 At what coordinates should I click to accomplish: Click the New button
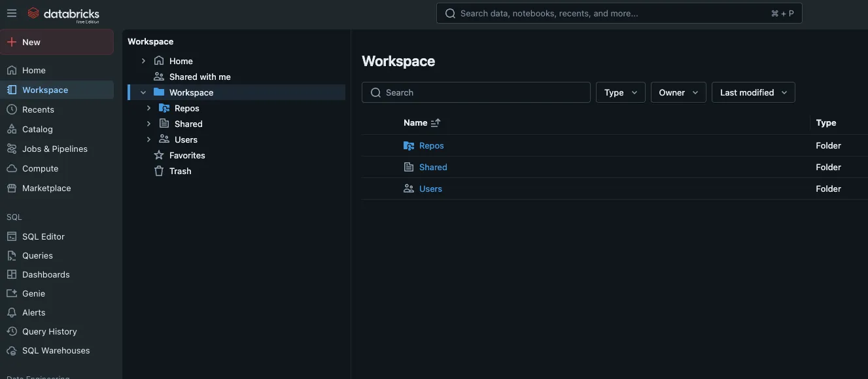29,42
